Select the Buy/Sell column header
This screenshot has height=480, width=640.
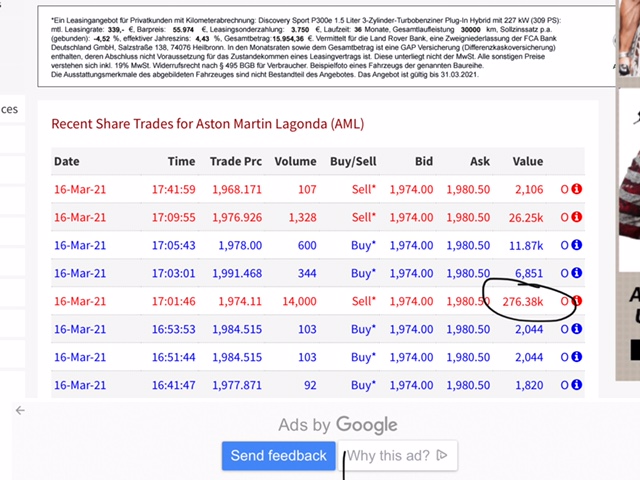tap(353, 161)
